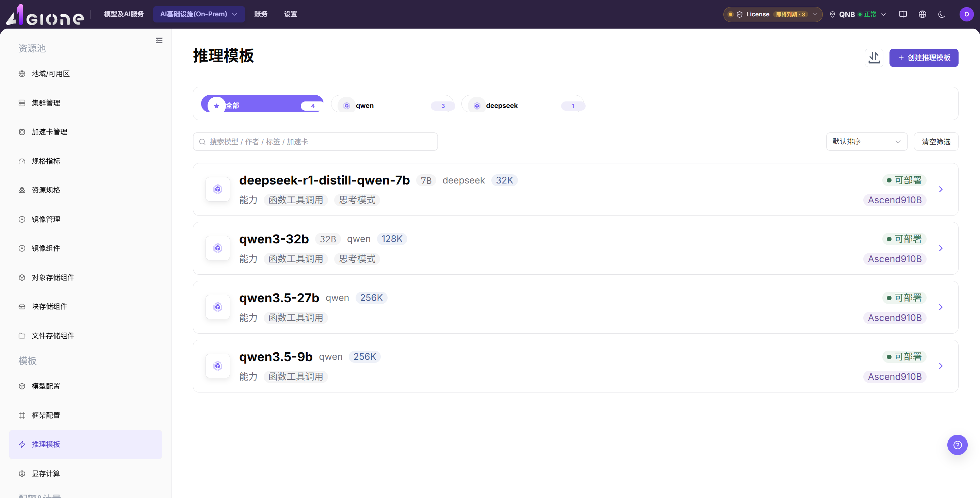The width and height of the screenshot is (980, 498).
Task: Open user avatar menu
Action: (966, 14)
